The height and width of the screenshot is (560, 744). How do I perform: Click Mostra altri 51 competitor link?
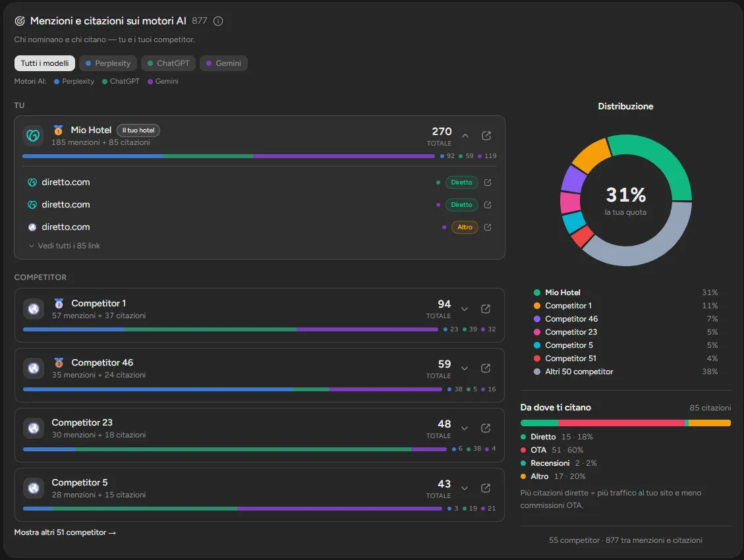[65, 532]
